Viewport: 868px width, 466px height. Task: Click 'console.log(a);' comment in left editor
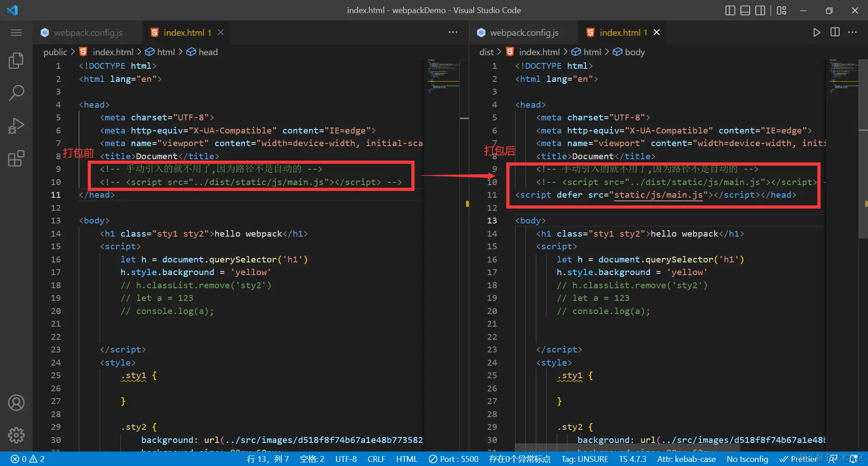pyautogui.click(x=175, y=311)
